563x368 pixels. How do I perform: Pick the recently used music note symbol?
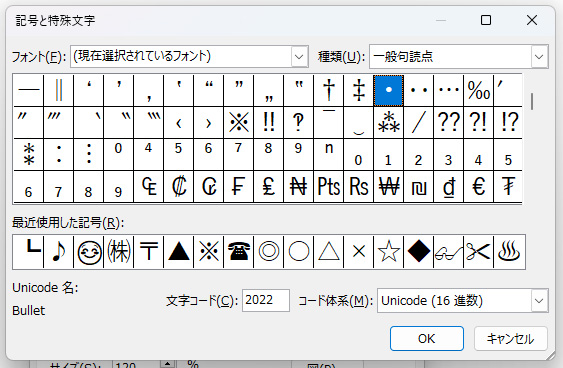59,252
